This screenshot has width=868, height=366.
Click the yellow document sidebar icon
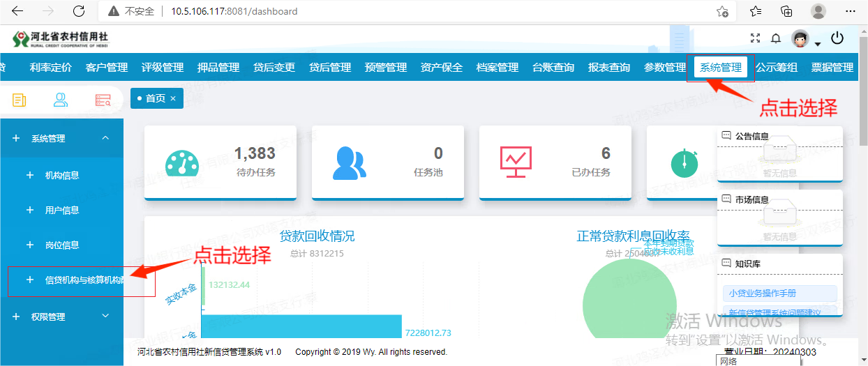[19, 100]
